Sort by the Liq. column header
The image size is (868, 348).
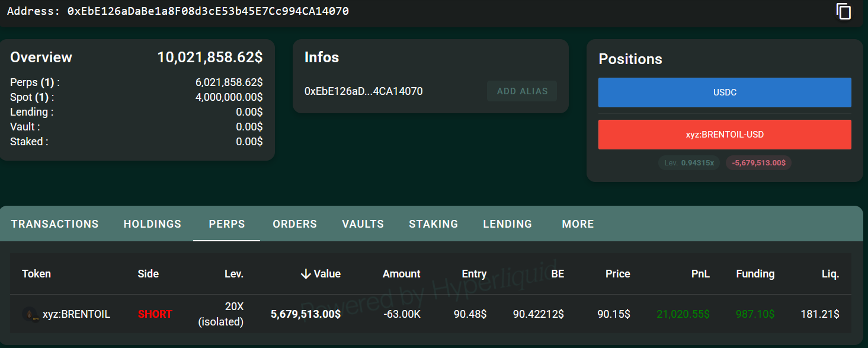(830, 274)
